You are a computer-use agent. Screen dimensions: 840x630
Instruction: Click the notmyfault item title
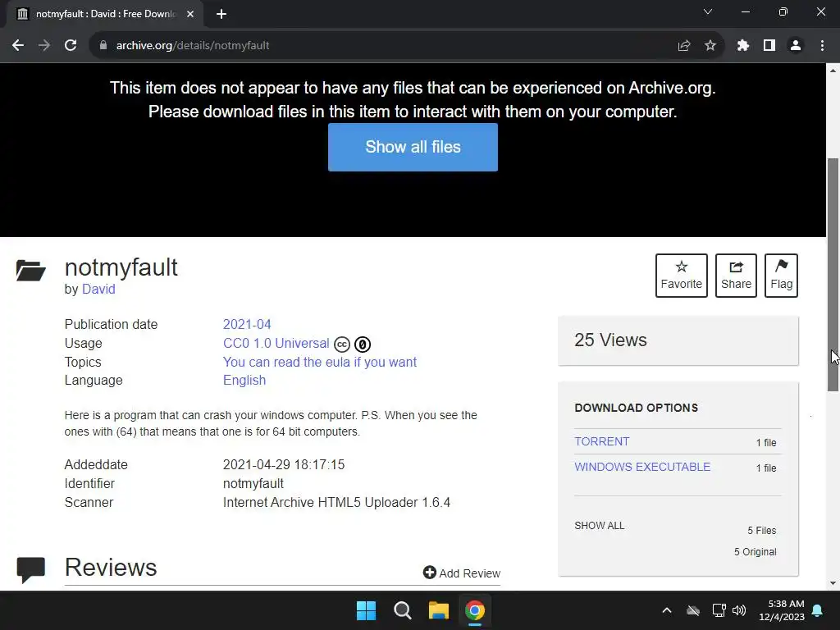click(121, 267)
